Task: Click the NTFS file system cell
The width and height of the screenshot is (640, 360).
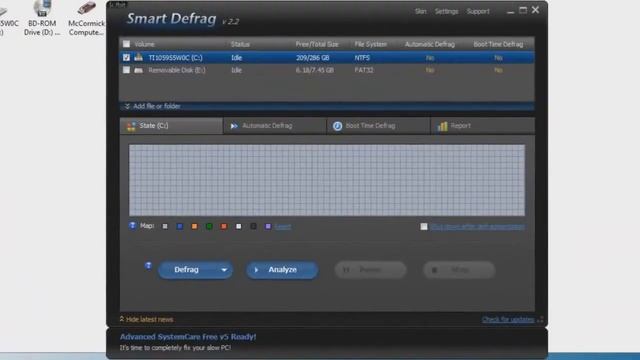Action: tap(362, 58)
